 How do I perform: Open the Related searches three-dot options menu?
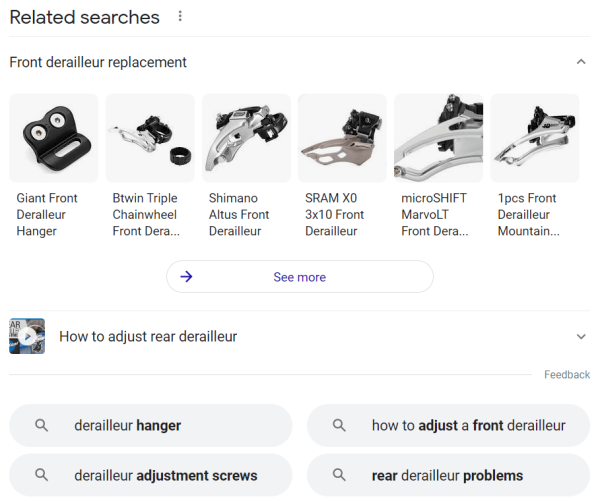(x=180, y=17)
